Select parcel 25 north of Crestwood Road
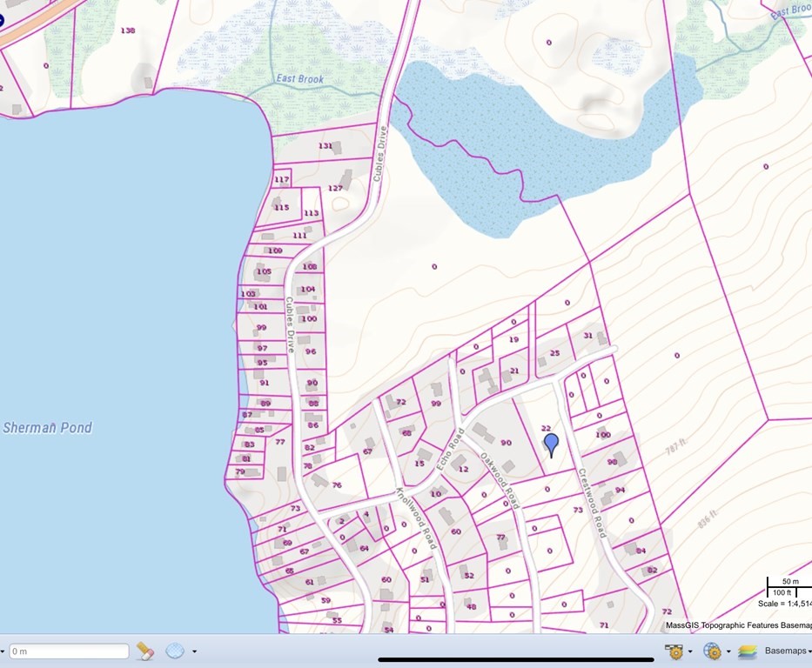 coord(554,353)
